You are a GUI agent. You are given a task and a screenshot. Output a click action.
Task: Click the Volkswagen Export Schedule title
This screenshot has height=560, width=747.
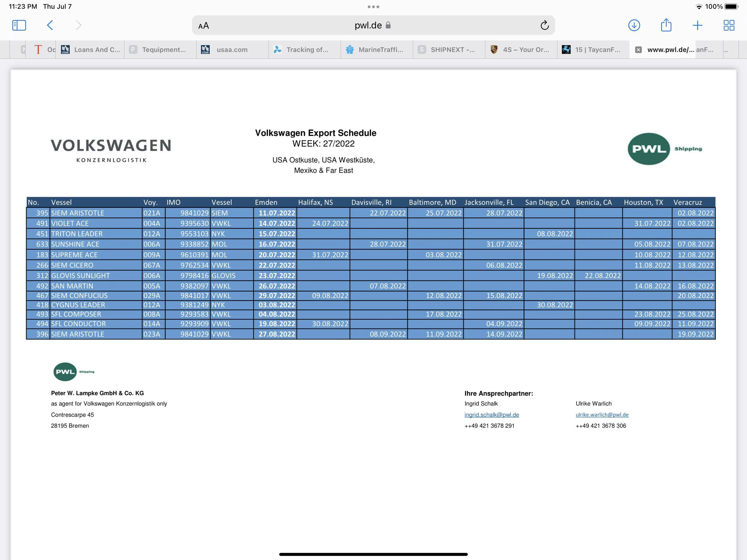point(316,133)
